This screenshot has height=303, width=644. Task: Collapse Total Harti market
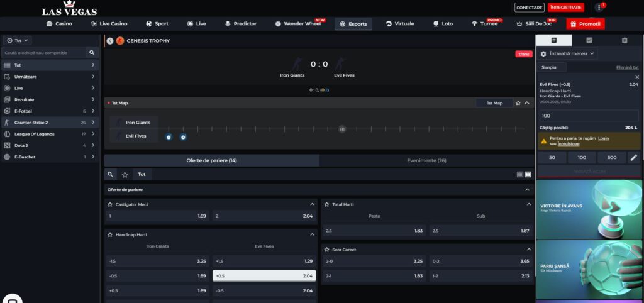click(528, 204)
